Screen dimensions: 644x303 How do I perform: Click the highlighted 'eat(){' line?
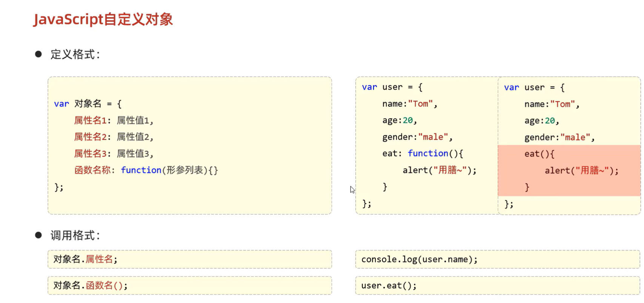[539, 154]
